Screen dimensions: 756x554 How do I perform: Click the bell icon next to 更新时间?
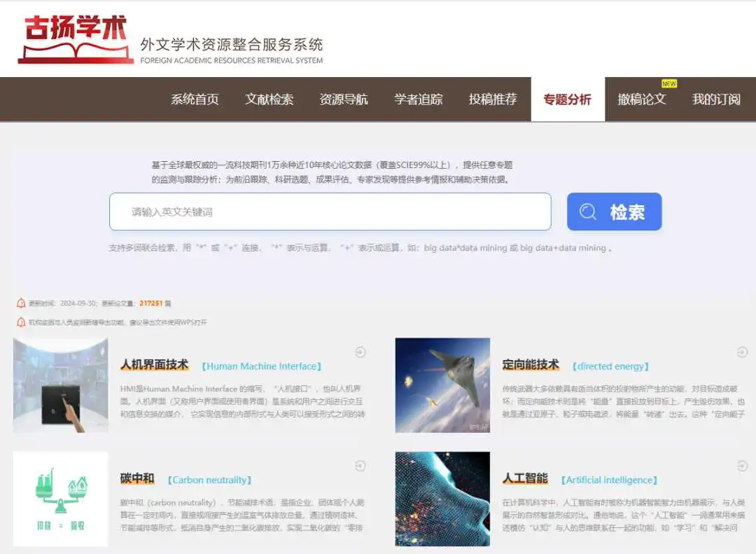tap(21, 303)
